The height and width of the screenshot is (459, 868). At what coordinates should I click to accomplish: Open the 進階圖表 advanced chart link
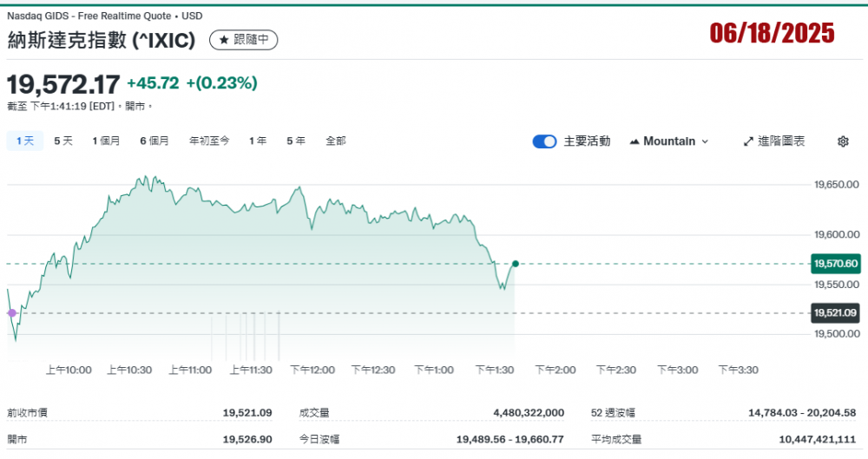(780, 141)
